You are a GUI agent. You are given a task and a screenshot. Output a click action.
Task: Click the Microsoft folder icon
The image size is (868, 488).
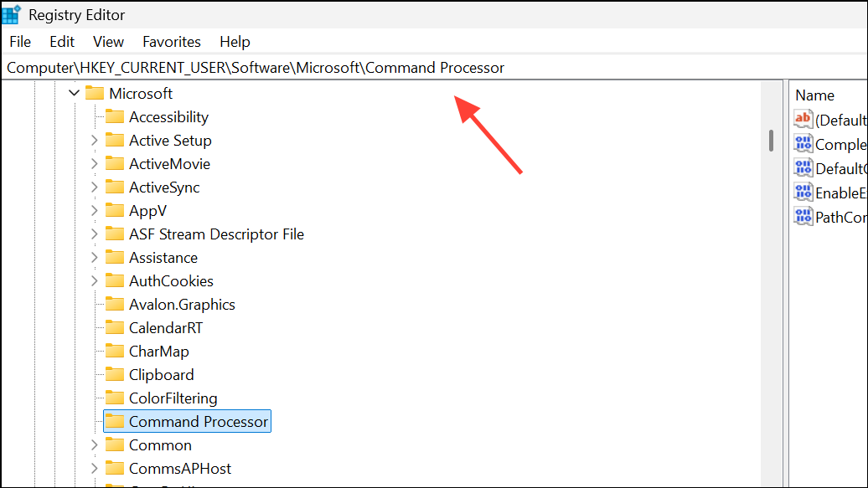[x=95, y=93]
